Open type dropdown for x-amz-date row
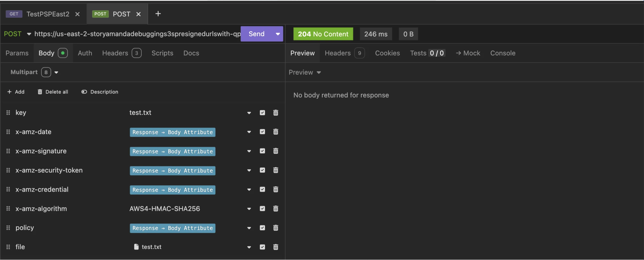The width and height of the screenshot is (644, 260). [249, 132]
